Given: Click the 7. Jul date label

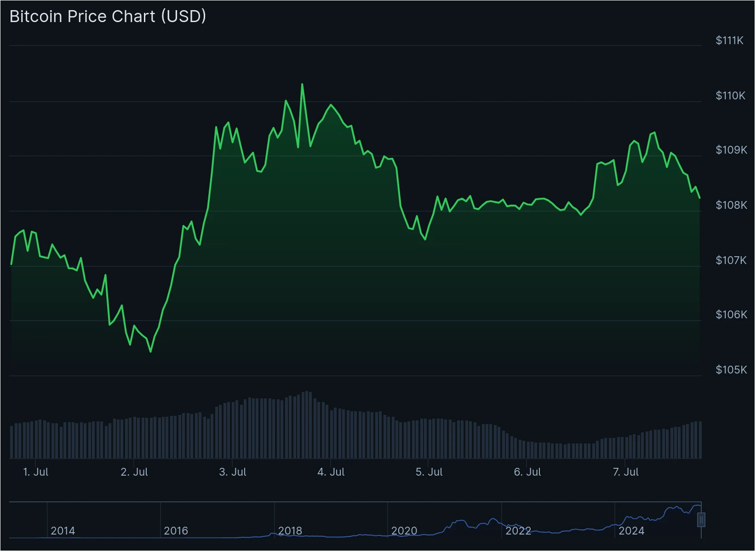Looking at the screenshot, I should point(626,472).
